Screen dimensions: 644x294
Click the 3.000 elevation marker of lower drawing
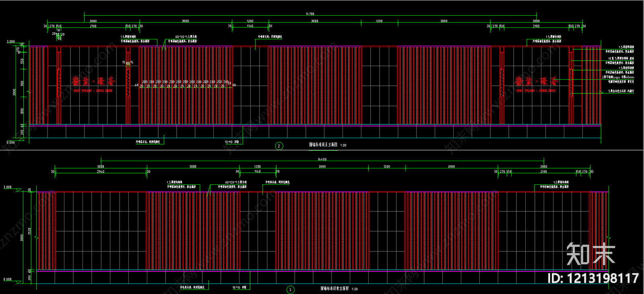click(x=8, y=187)
